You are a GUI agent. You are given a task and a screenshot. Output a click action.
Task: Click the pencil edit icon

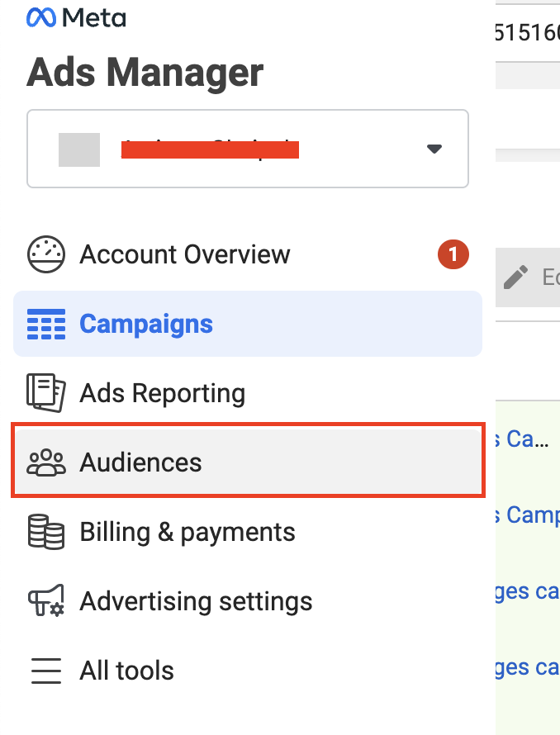[x=515, y=277]
